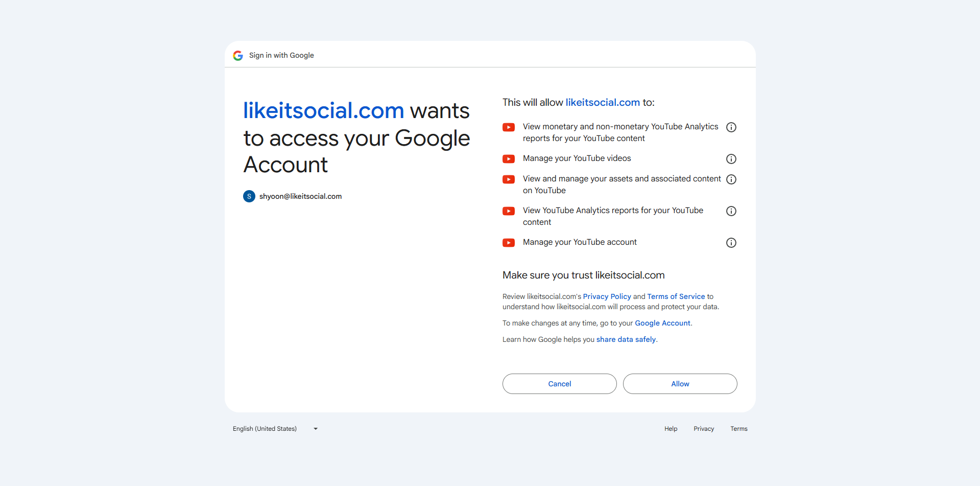This screenshot has width=980, height=486.
Task: Click YouTube icon next to Manage your YouTube account
Action: 509,243
